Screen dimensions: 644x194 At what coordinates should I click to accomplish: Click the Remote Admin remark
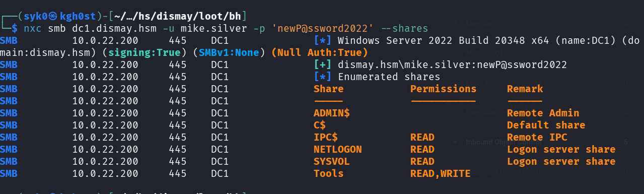tap(543, 113)
